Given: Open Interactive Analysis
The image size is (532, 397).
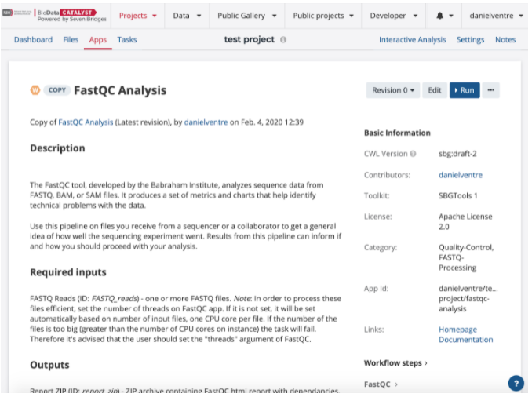Looking at the screenshot, I should click(x=412, y=40).
